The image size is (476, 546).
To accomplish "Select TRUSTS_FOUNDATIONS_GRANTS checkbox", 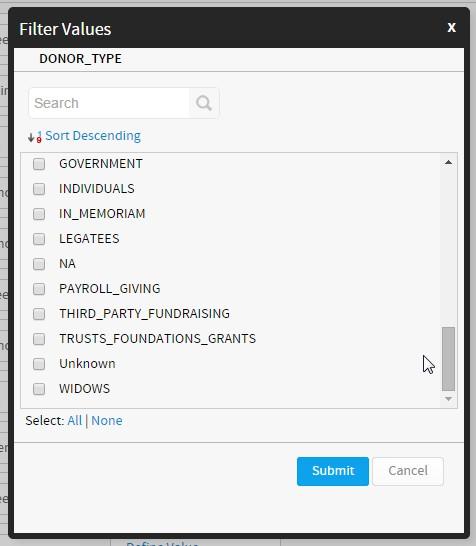I will 39,339.
